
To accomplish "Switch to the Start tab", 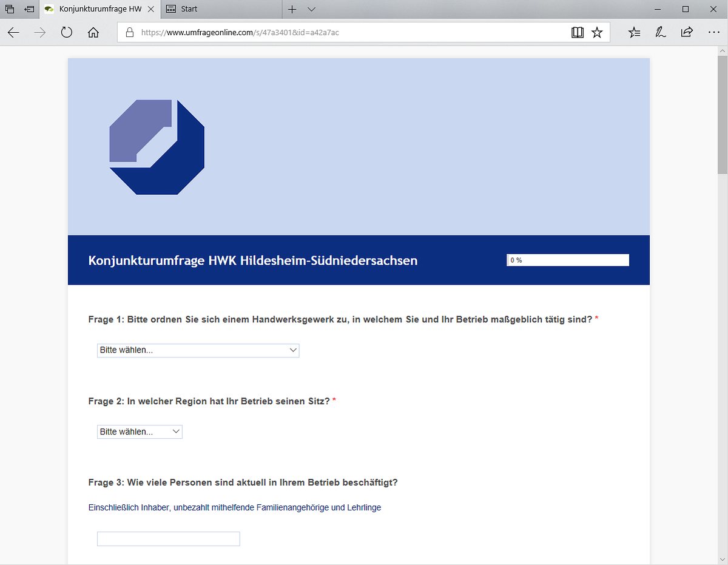I will click(x=221, y=9).
